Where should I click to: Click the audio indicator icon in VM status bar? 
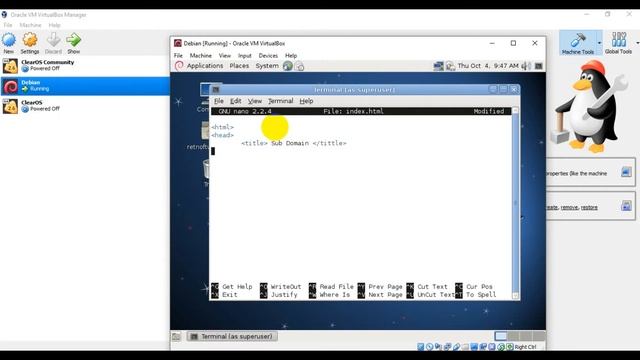click(x=438, y=347)
